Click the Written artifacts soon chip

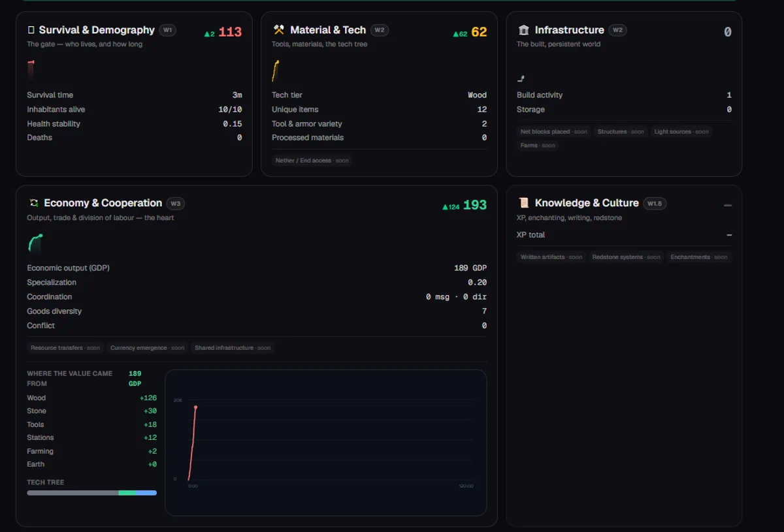551,257
